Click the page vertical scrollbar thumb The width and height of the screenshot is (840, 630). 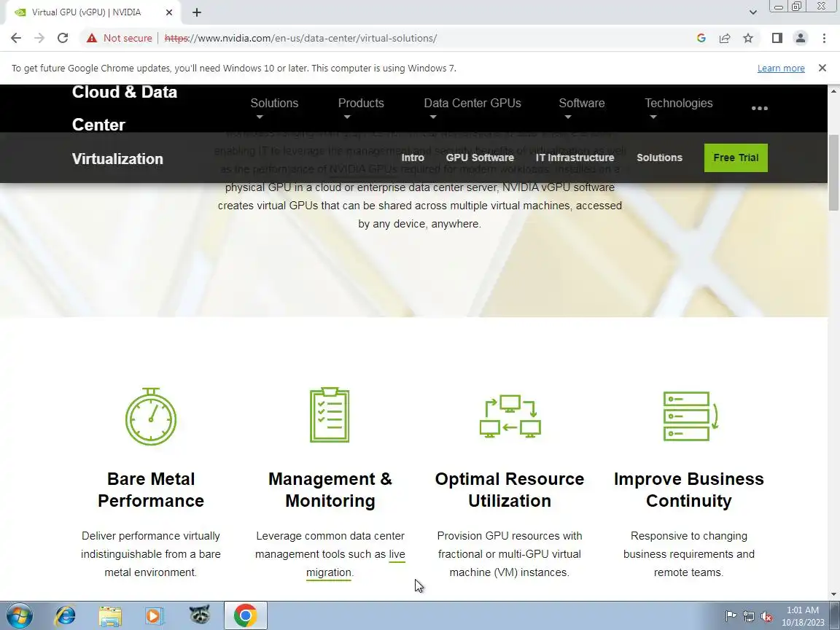(834, 173)
